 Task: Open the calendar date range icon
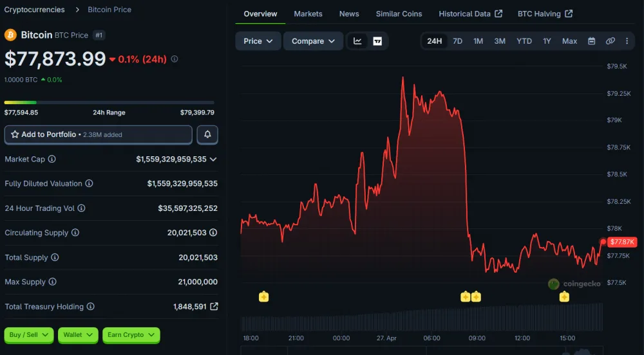coord(591,41)
